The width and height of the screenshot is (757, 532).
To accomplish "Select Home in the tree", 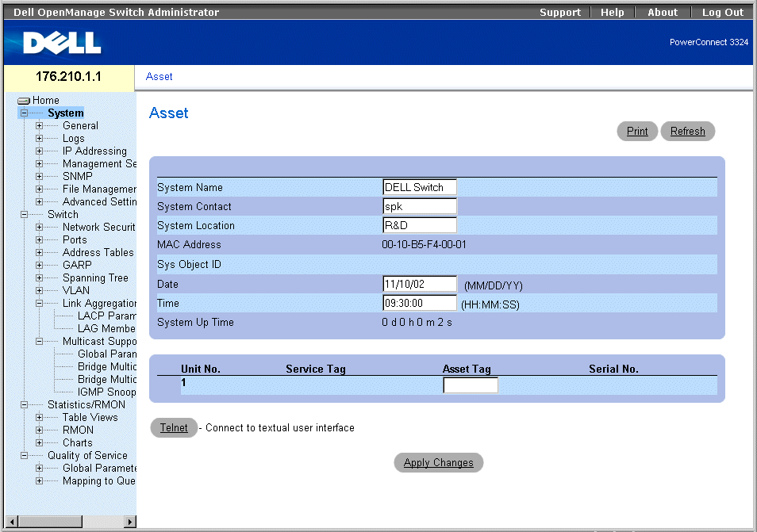I will (x=46, y=101).
